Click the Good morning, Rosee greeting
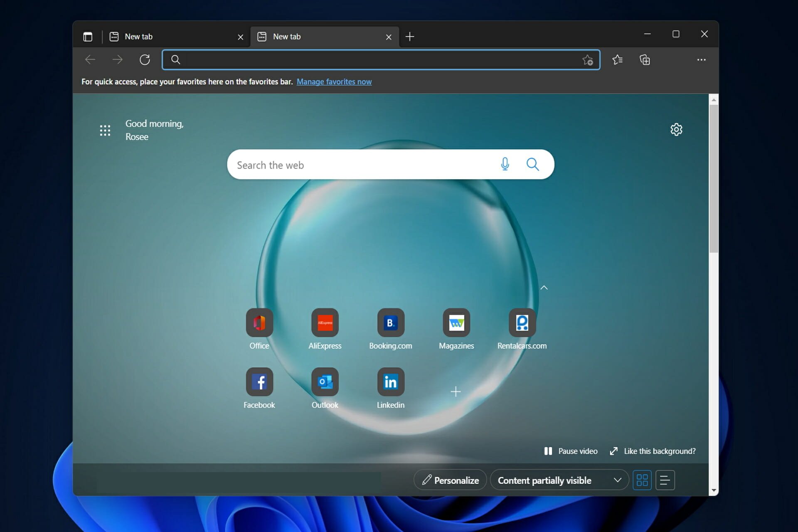The width and height of the screenshot is (798, 532). pos(155,130)
